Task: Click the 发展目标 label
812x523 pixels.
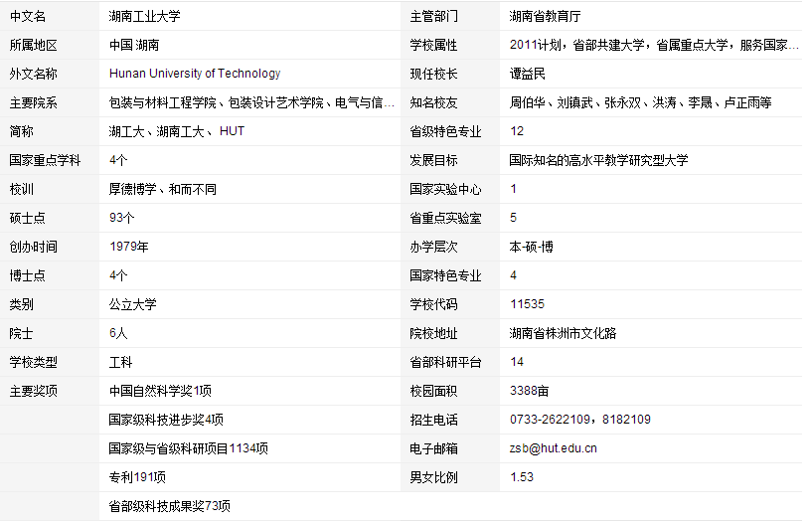Action: pos(434,160)
